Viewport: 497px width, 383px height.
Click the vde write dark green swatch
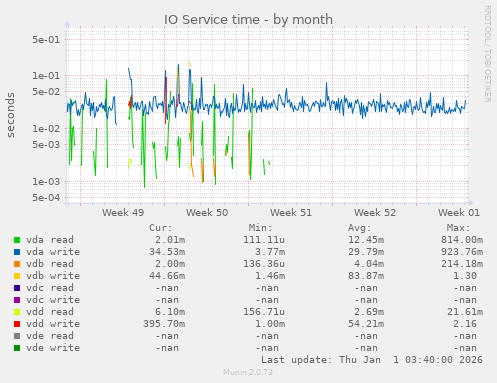click(x=17, y=348)
